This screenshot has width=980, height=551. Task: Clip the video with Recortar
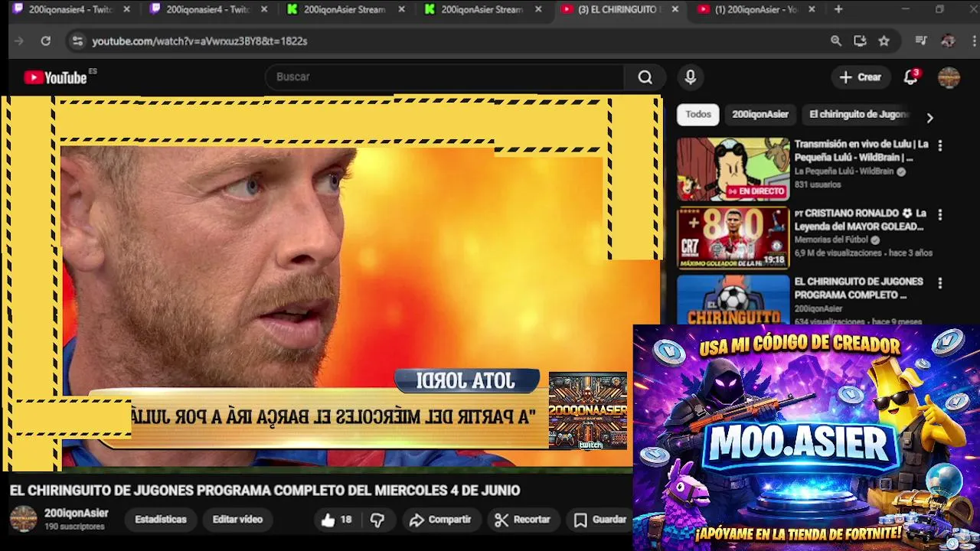click(x=523, y=520)
